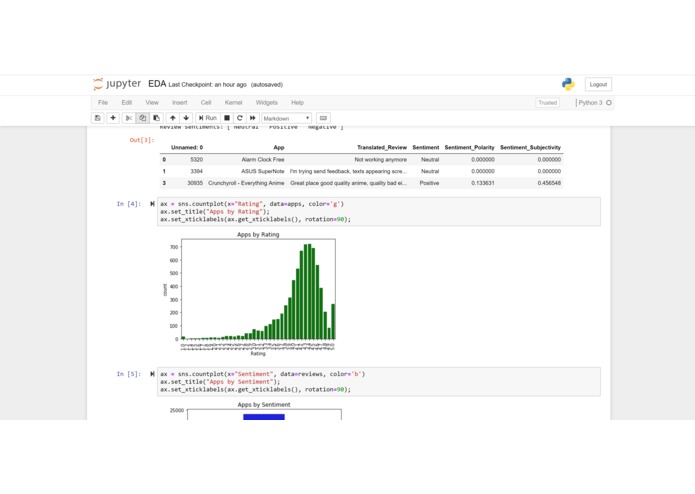Screen dimensions: 695x494
Task: Paste cells below icon
Action: (156, 118)
